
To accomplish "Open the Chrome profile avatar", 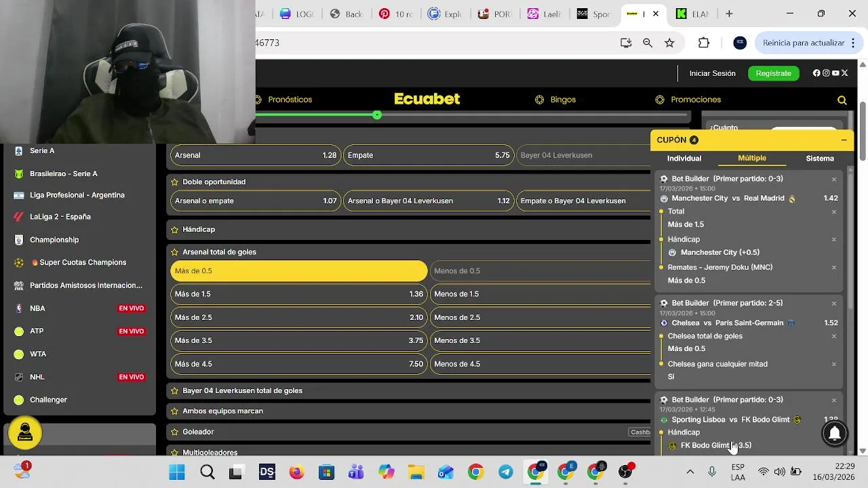I will (x=740, y=43).
